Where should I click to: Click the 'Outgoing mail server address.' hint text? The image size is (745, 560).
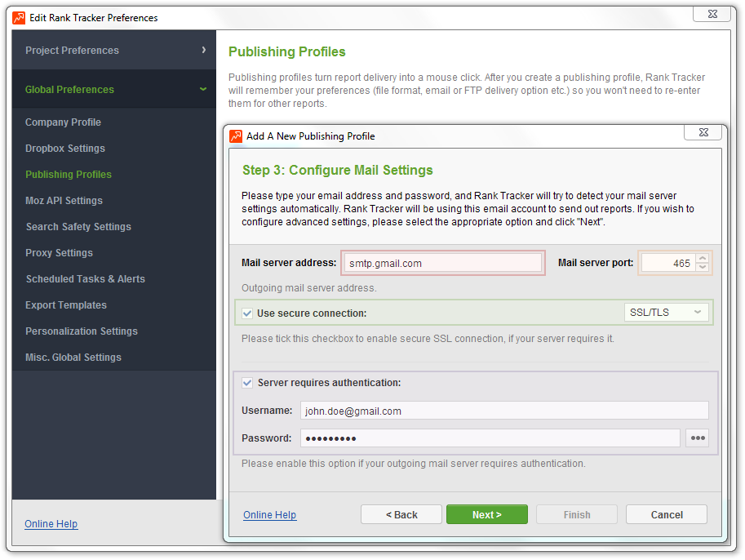[308, 288]
